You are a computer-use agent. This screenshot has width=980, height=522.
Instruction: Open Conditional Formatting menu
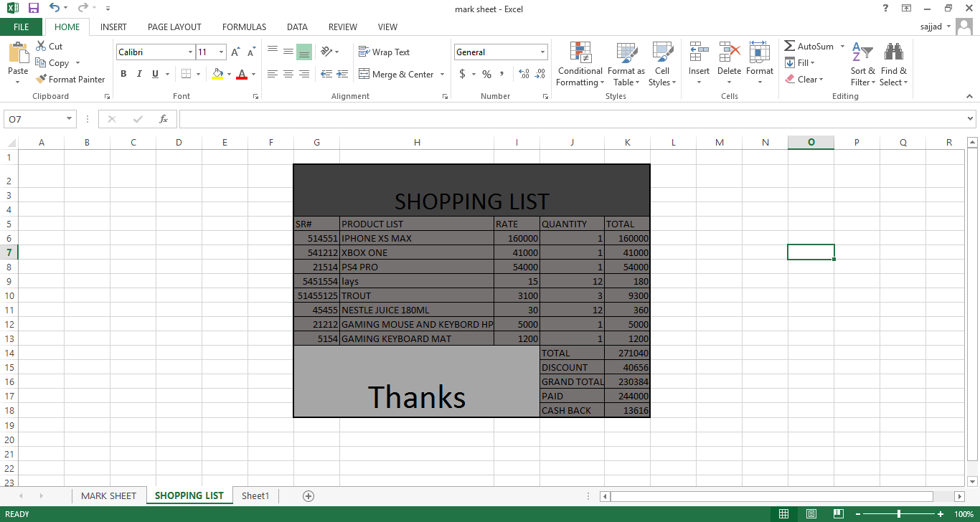[x=580, y=65]
